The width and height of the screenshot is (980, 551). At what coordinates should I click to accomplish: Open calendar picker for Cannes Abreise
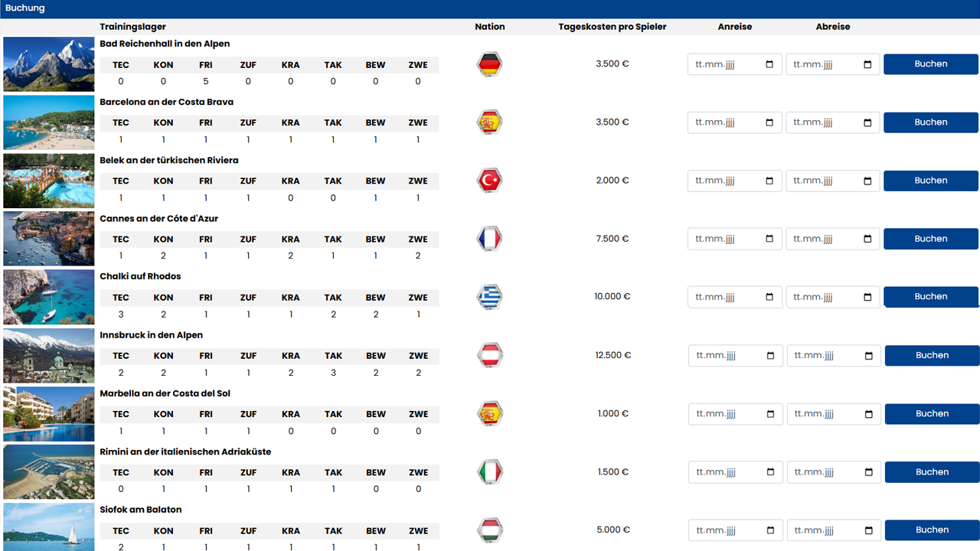867,239
